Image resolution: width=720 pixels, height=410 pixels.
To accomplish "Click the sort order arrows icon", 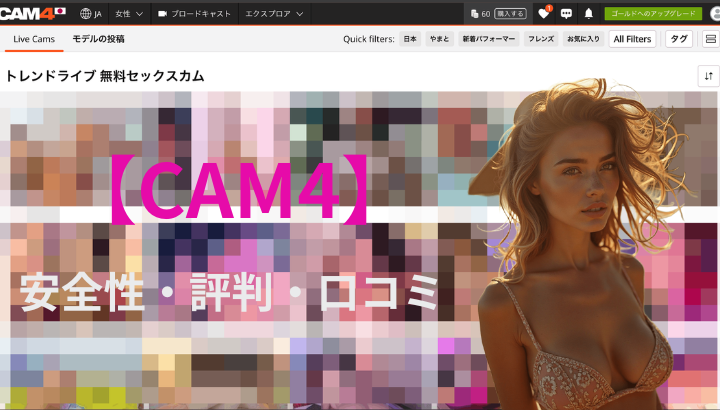I will tap(709, 76).
